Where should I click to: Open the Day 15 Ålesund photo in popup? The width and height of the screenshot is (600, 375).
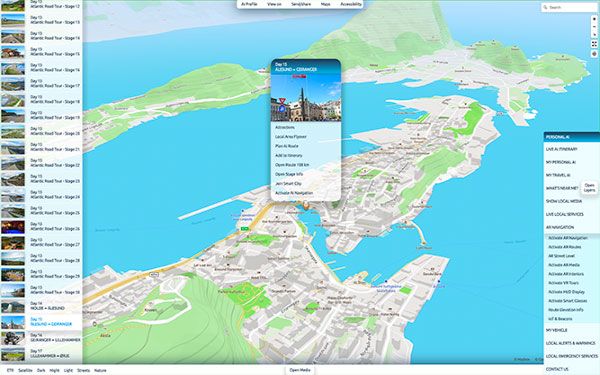point(306,98)
